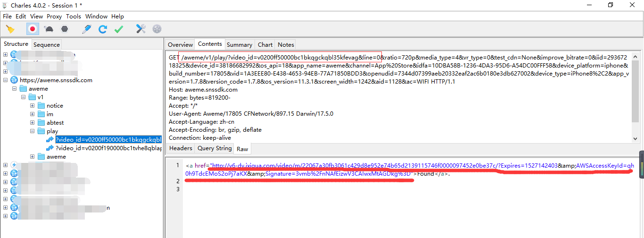644x238 pixels.
Task: Collapse the https://aweme.snssdk.com host node
Action: click(5, 80)
